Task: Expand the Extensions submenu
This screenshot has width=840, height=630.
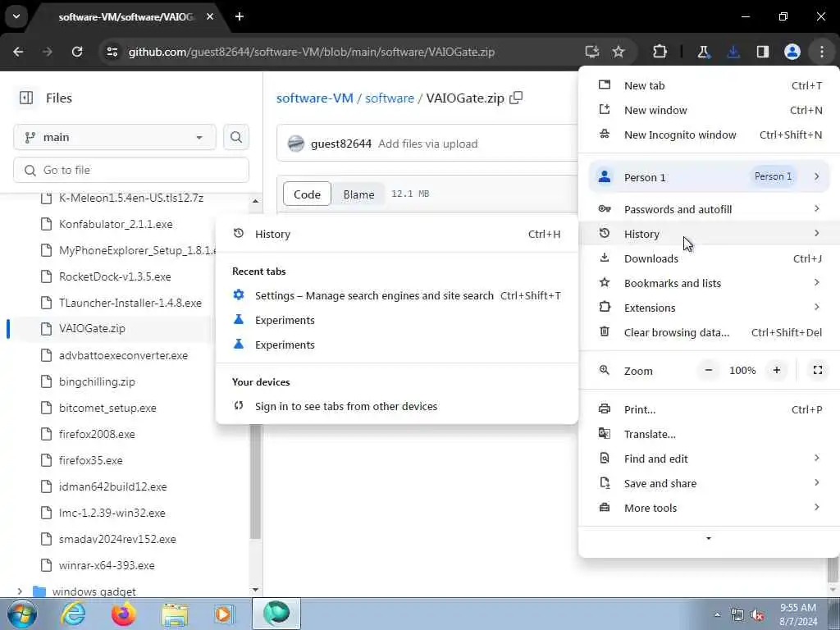Action: click(709, 308)
